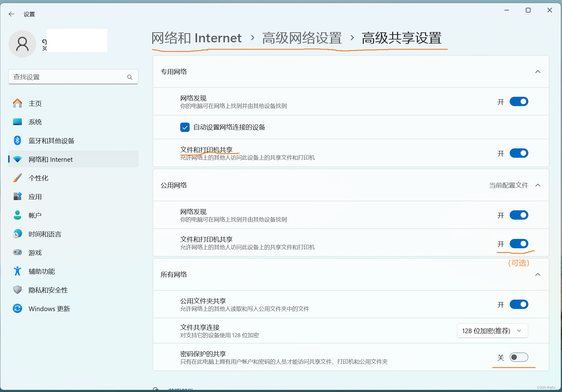The image size is (562, 392).
Task: Disable 公用文件夹共享 switch
Action: coord(519,305)
